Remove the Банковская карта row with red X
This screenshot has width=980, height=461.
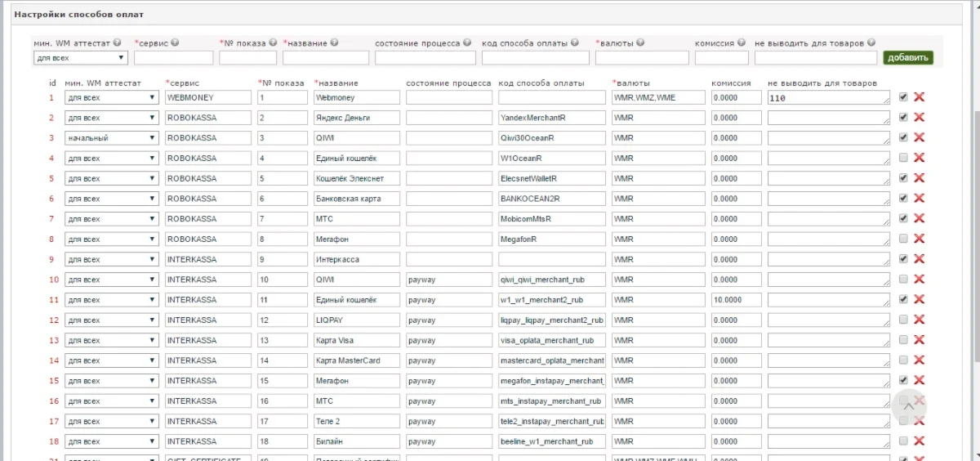[919, 198]
